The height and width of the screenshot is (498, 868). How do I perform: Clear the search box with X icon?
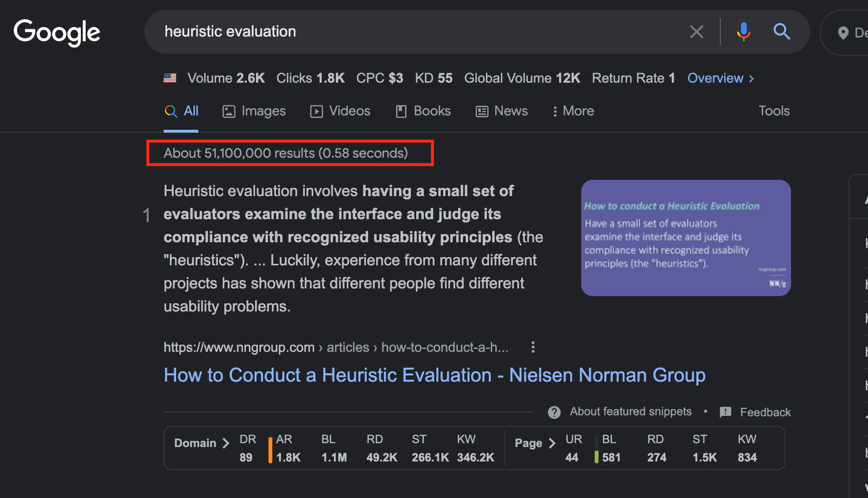696,32
